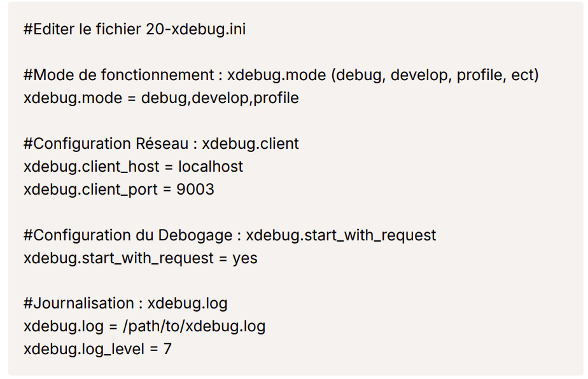Click the '#Mode de fonctionnement' comment line
Viewport: 588px width, 379px height.
click(281, 75)
